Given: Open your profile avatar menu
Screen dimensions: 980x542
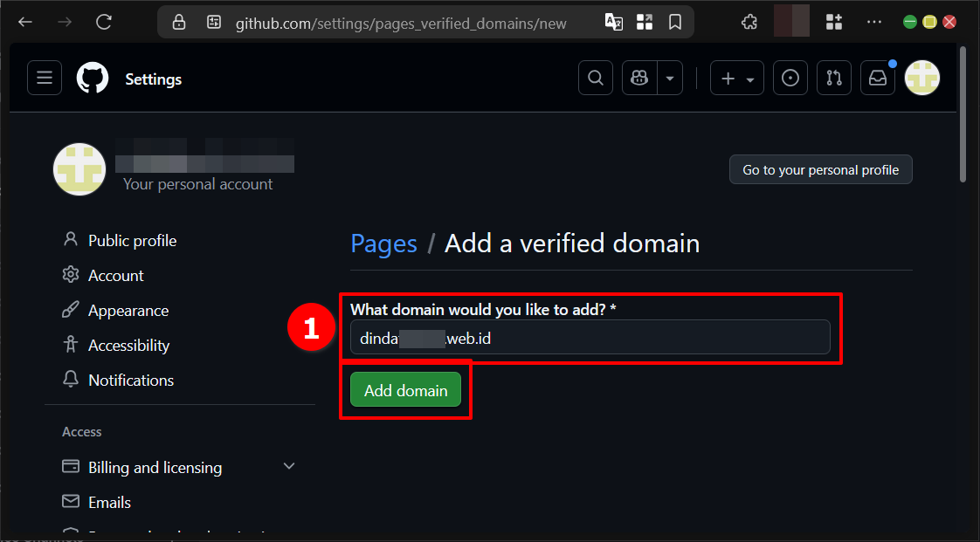Looking at the screenshot, I should pos(921,78).
